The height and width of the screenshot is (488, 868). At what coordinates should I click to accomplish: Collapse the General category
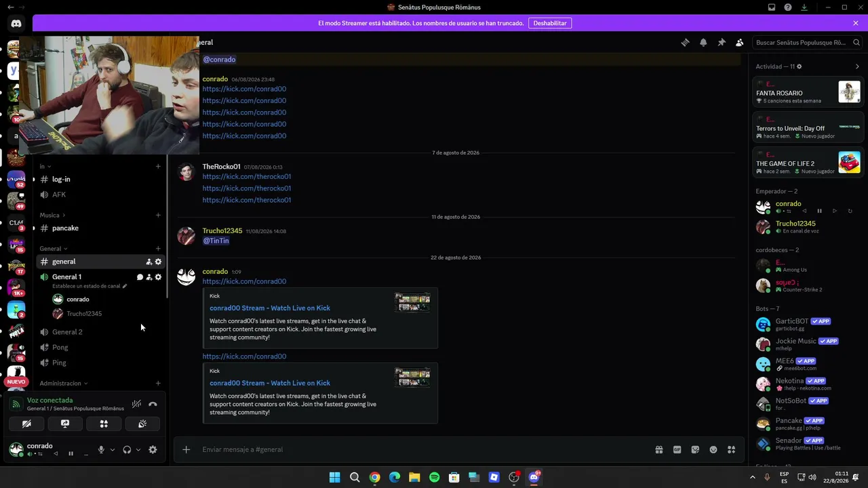53,249
